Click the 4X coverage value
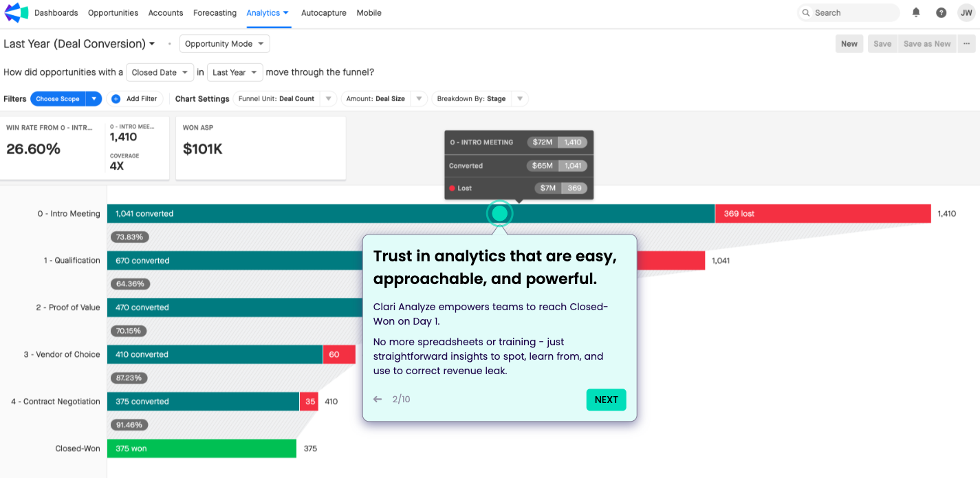Screen dimensions: 980x478 pyautogui.click(x=117, y=166)
